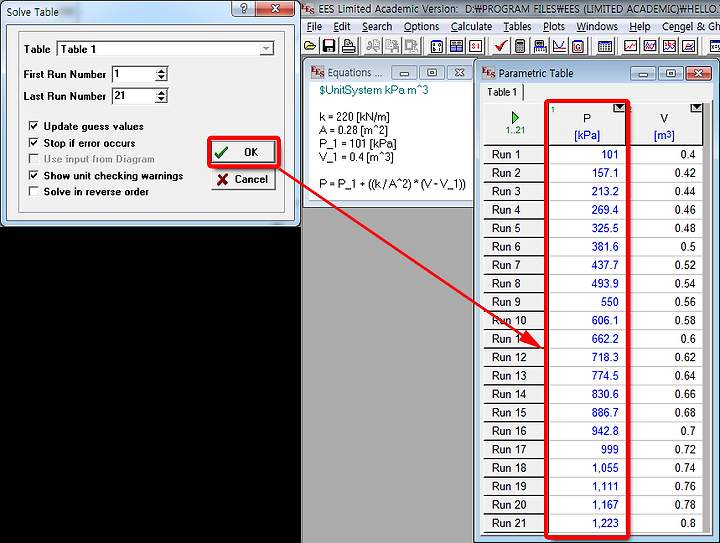Image resolution: width=720 pixels, height=543 pixels.
Task: Open the Unit System toolbar icon
Action: point(476,46)
